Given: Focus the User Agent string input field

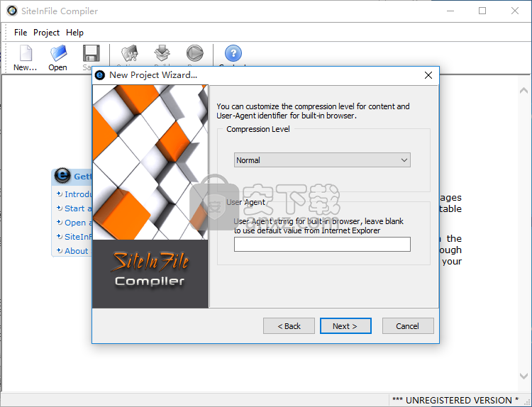Looking at the screenshot, I should pos(322,244).
